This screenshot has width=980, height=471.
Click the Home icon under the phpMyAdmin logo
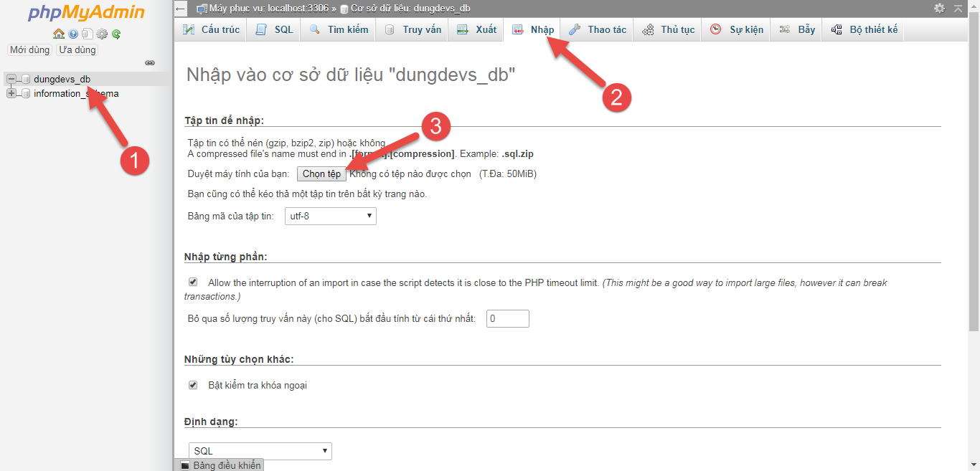tap(59, 34)
